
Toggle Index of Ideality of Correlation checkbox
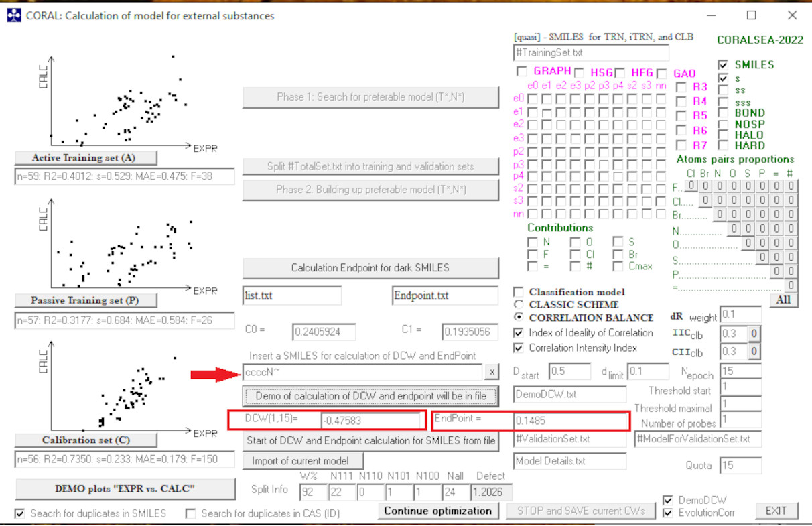pyautogui.click(x=518, y=333)
